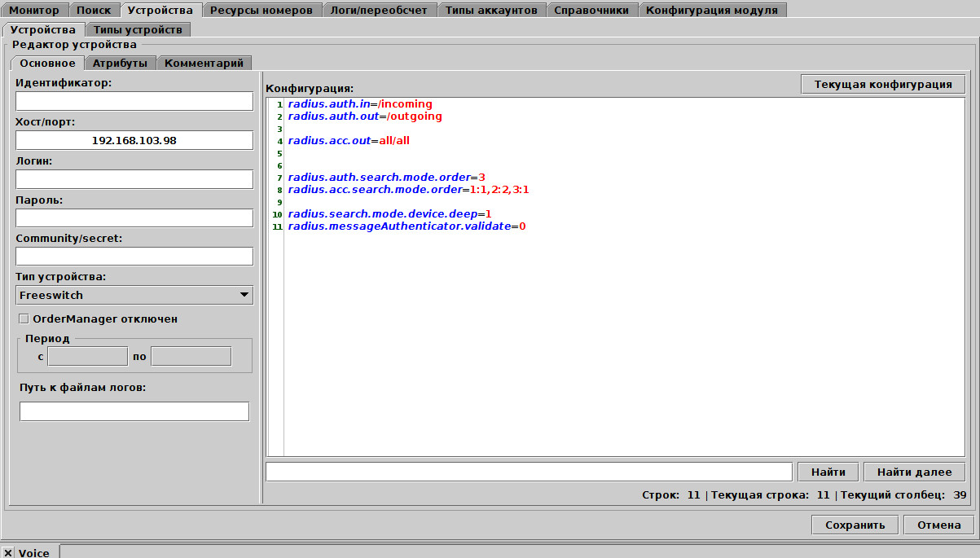Screen dimensions: 980x558
Task: Click the Хост/порт field with 192.168.103.98
Action: [x=134, y=140]
